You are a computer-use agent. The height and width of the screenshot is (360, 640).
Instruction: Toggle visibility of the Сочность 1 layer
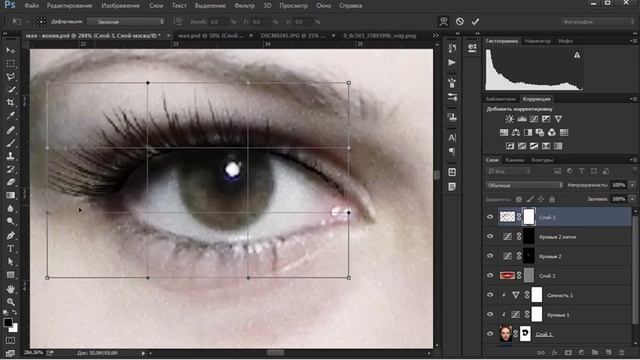(x=490, y=295)
